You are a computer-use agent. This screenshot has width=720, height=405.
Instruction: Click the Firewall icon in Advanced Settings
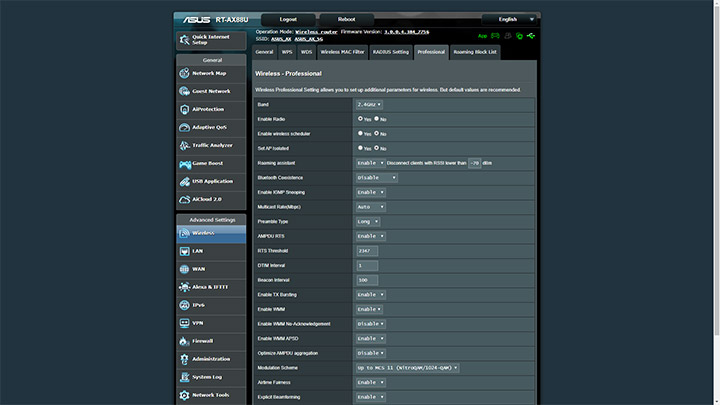(x=185, y=341)
